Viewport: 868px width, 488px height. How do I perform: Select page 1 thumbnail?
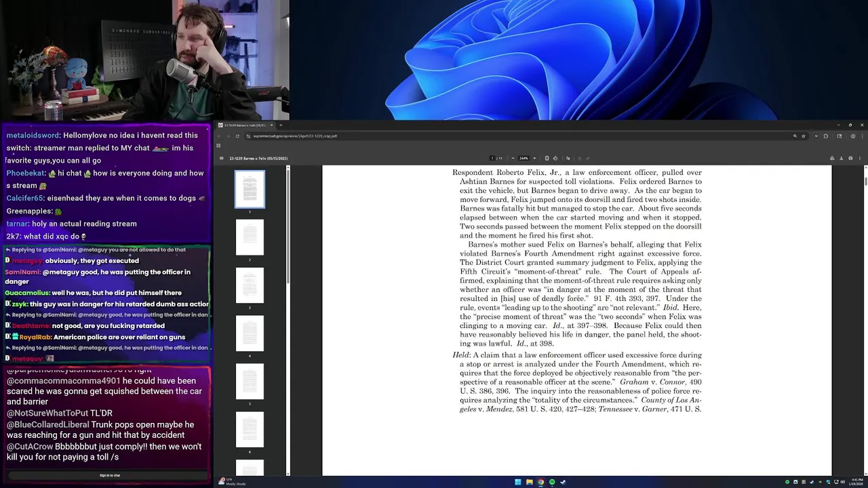click(x=250, y=189)
